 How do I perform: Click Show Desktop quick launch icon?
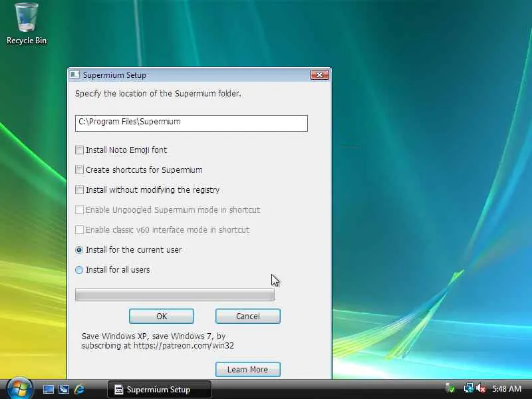click(x=48, y=390)
